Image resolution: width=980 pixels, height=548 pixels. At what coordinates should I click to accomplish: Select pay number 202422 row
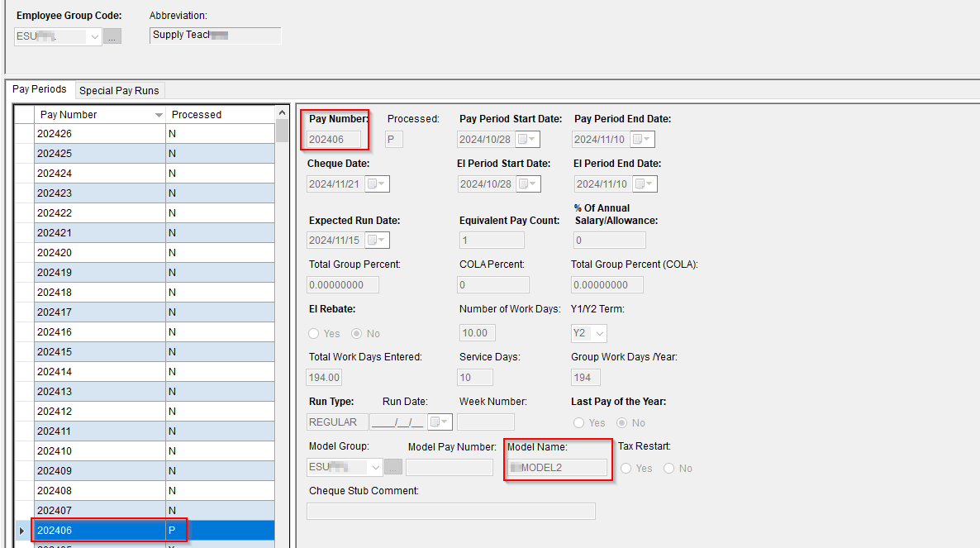pos(155,213)
